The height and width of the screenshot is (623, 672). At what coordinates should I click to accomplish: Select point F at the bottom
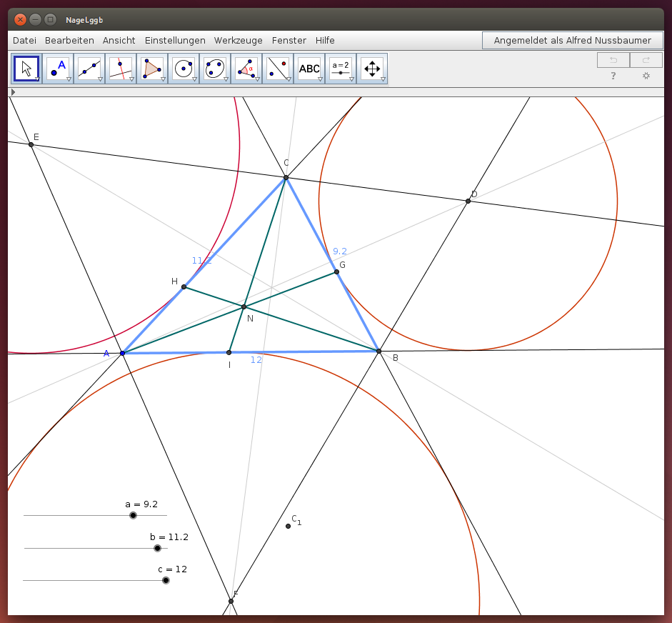tap(231, 601)
